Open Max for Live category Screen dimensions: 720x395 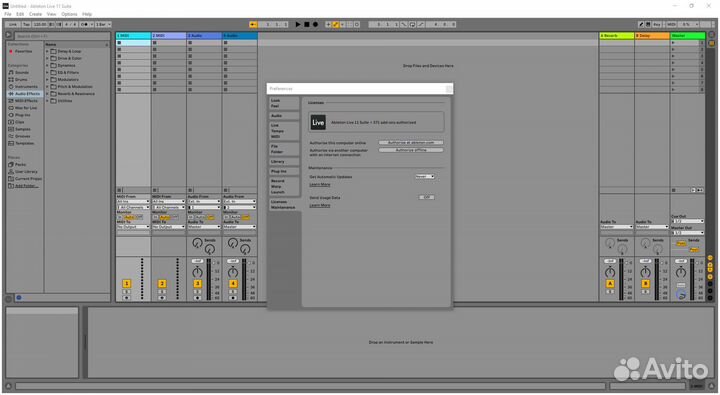(x=25, y=108)
